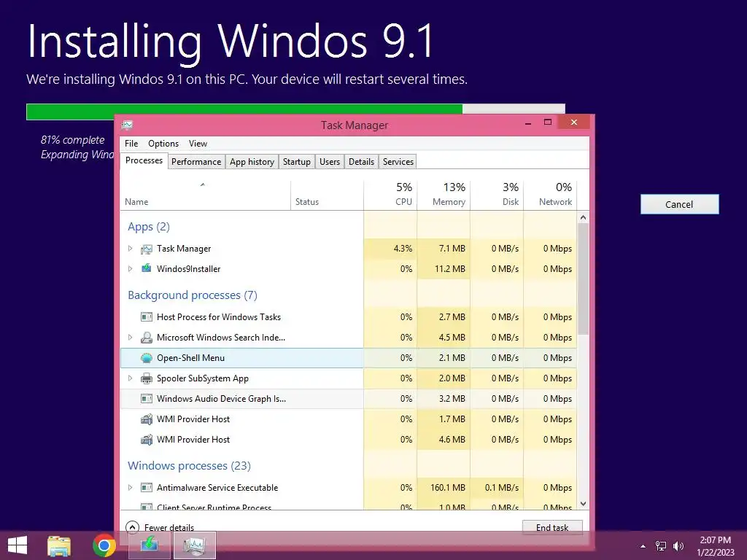Expand Microsoft Windows Search Indexer row
This screenshot has width=747, height=560.
point(130,338)
